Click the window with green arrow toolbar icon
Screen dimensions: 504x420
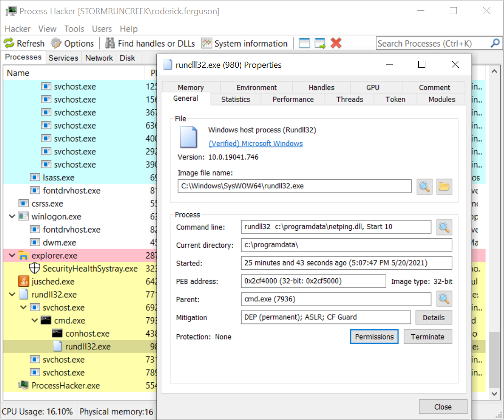click(x=320, y=43)
